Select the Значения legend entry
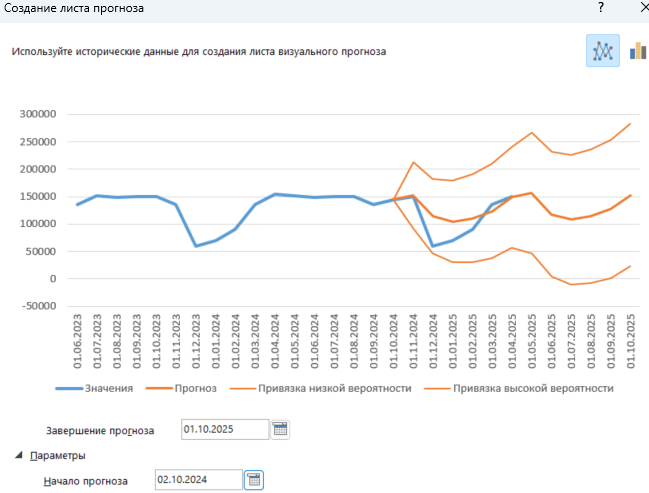Viewport: 649px width, 493px height. (94, 388)
